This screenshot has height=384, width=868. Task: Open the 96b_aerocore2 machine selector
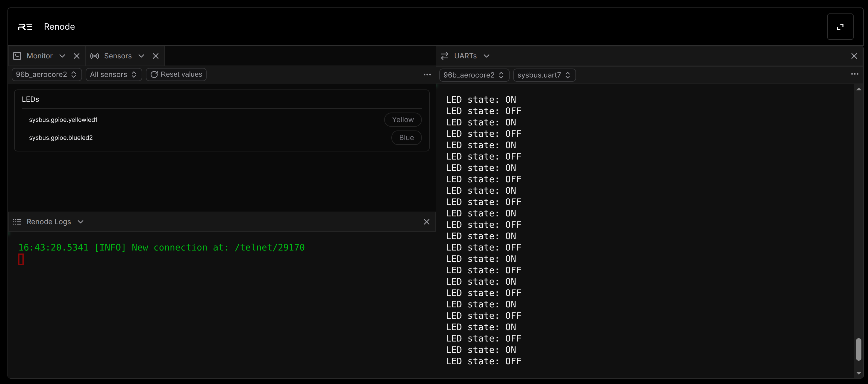(x=46, y=75)
